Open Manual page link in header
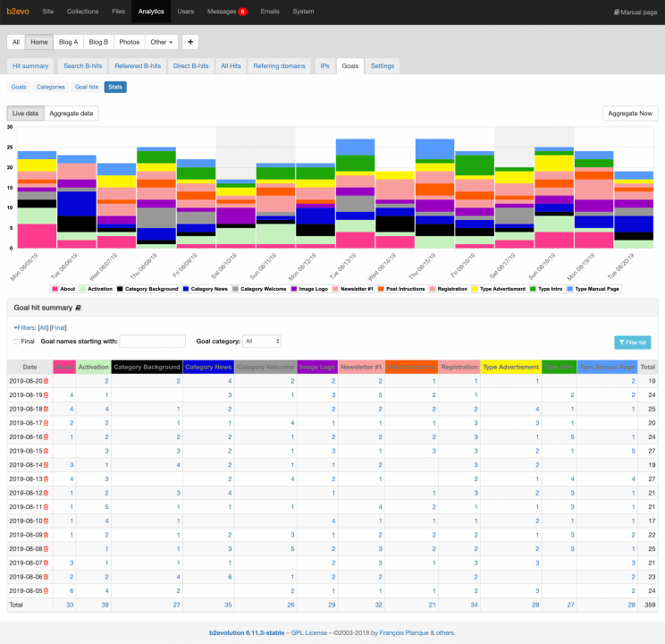The image size is (665, 644). (x=636, y=13)
